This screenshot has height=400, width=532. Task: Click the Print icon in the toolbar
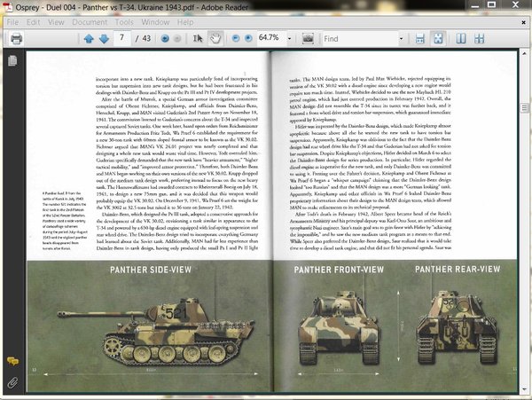(16, 39)
